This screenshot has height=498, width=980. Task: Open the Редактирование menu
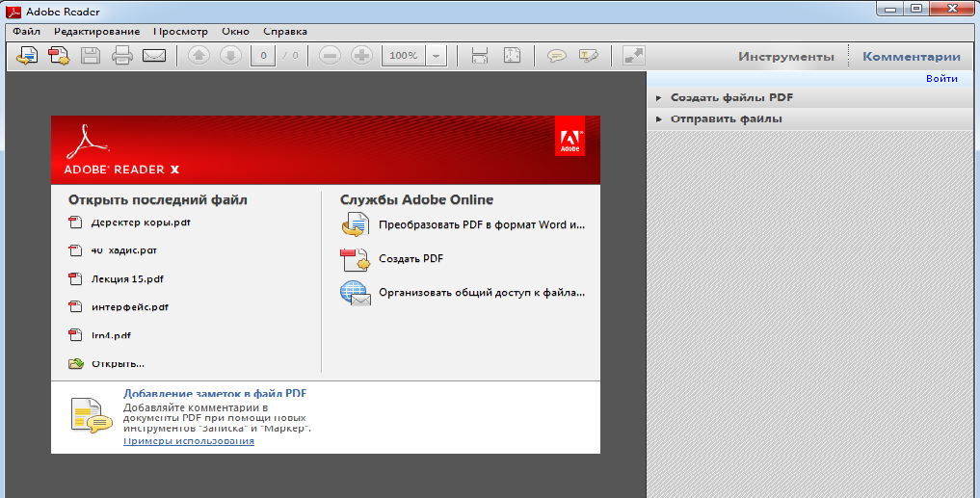[97, 31]
